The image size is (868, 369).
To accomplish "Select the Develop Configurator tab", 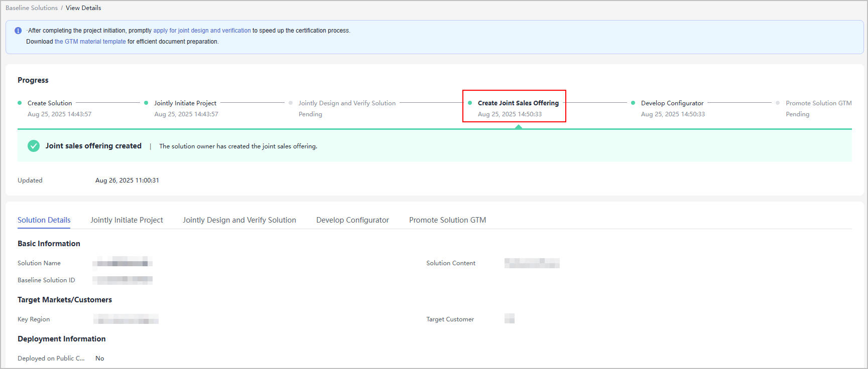I will (352, 220).
